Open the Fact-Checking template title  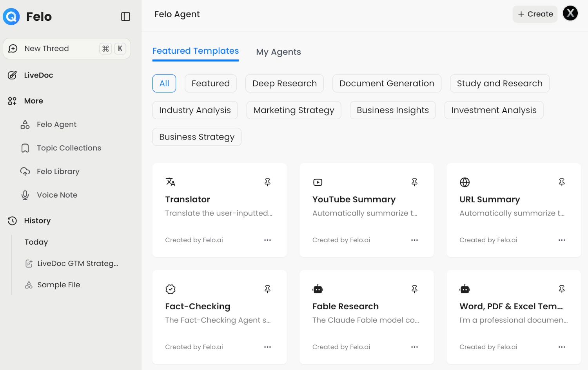coord(198,307)
